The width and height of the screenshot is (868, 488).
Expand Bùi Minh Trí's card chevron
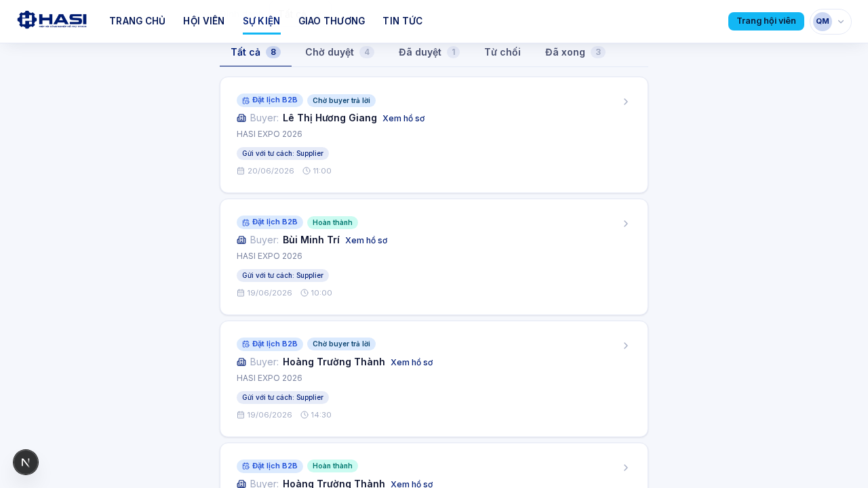[626, 224]
